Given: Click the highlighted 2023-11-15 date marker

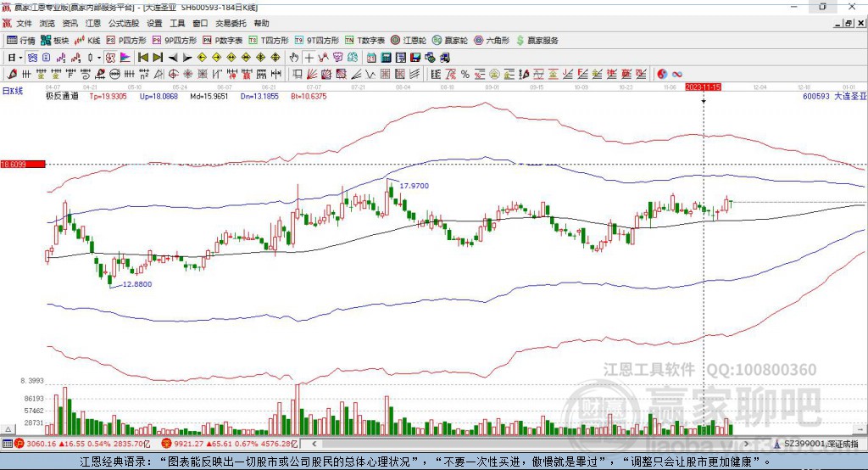Looking at the screenshot, I should (703, 87).
